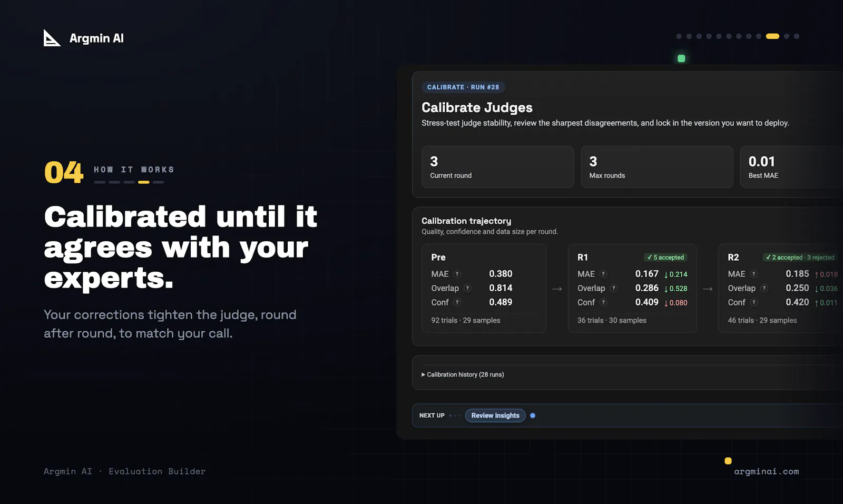
Task: Click the CALIBRATE · RUN #28 tag
Action: click(463, 87)
